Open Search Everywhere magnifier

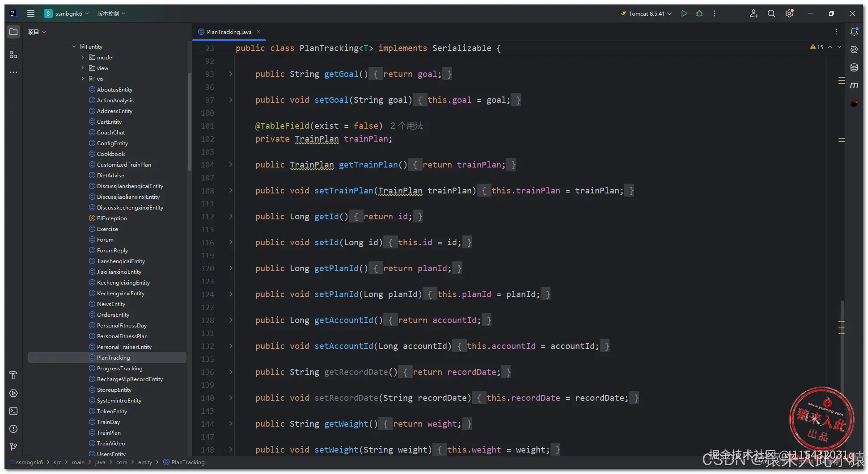click(771, 13)
